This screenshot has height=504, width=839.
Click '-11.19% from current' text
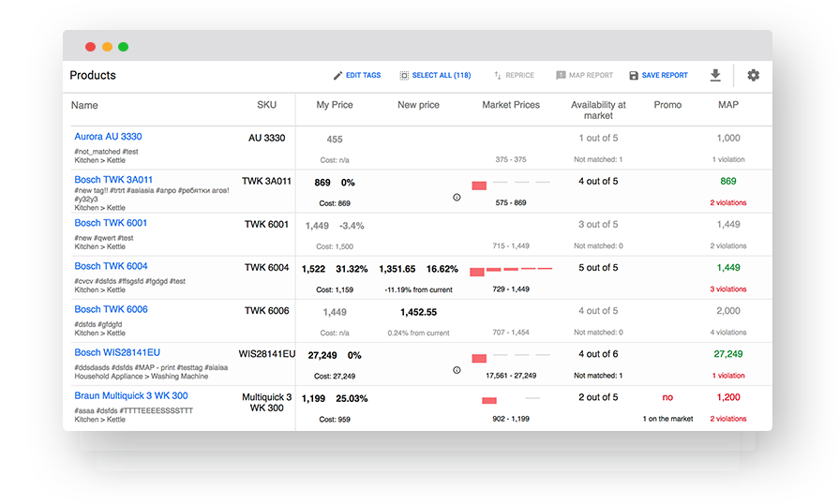tap(418, 289)
